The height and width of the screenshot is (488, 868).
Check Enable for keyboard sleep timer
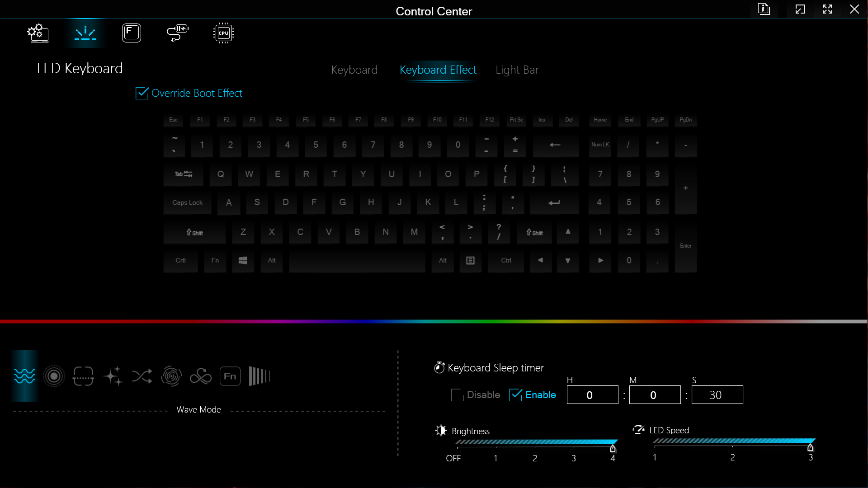(x=515, y=395)
